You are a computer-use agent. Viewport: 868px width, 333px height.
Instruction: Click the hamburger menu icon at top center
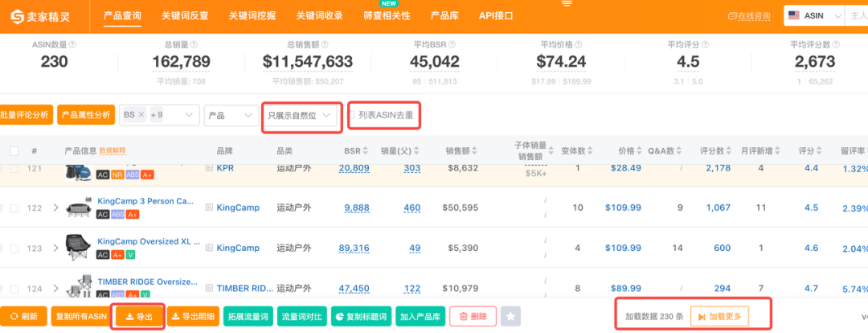click(x=567, y=3)
